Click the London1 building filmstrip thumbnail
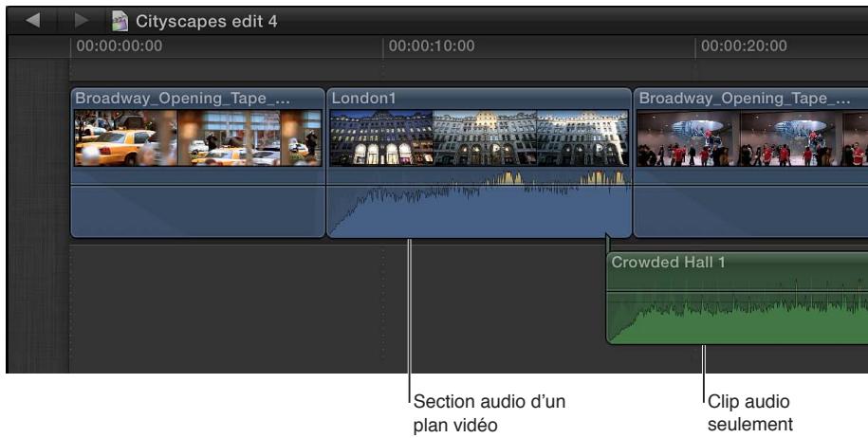Screen dimensions: 868x438 coord(479,137)
